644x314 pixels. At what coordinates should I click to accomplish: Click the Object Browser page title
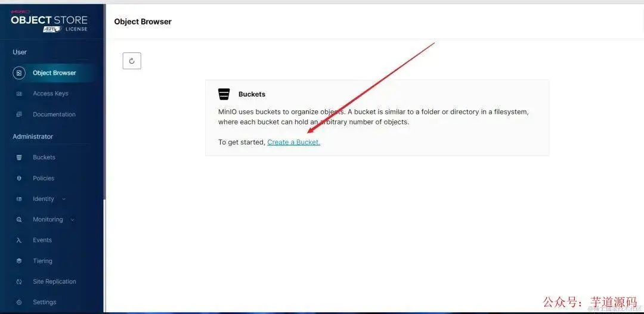[x=143, y=22]
